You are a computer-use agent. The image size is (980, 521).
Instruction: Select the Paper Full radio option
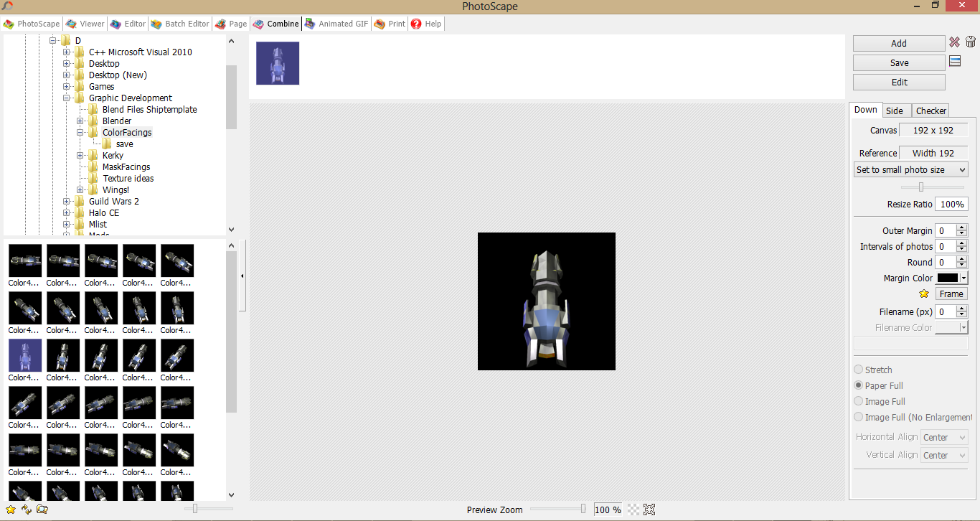[x=859, y=385]
